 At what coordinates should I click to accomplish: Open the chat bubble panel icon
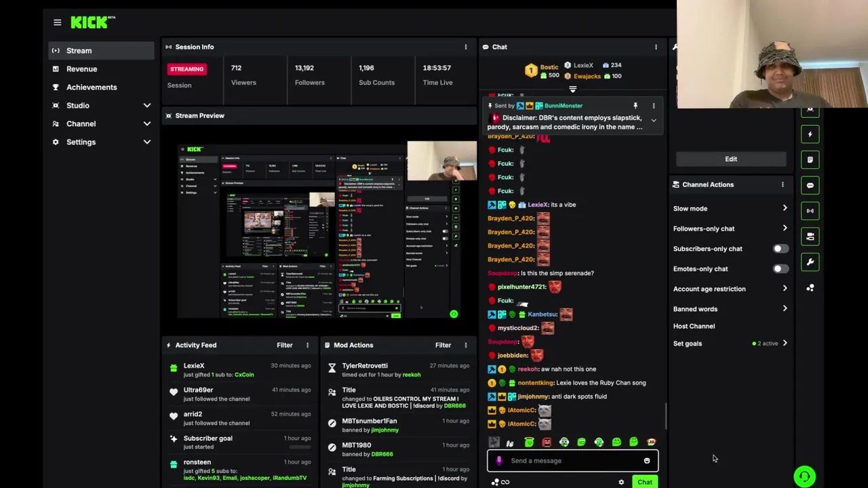(x=810, y=185)
